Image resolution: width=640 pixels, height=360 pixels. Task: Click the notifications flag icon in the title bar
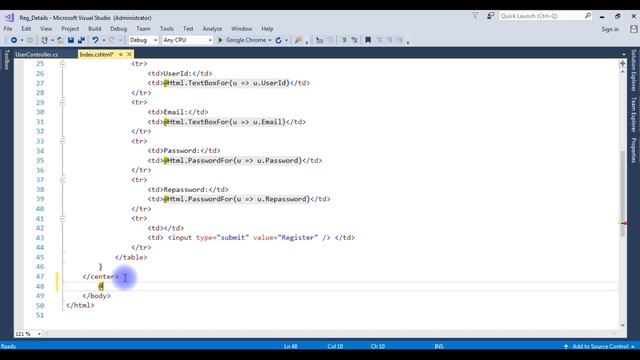click(x=475, y=16)
